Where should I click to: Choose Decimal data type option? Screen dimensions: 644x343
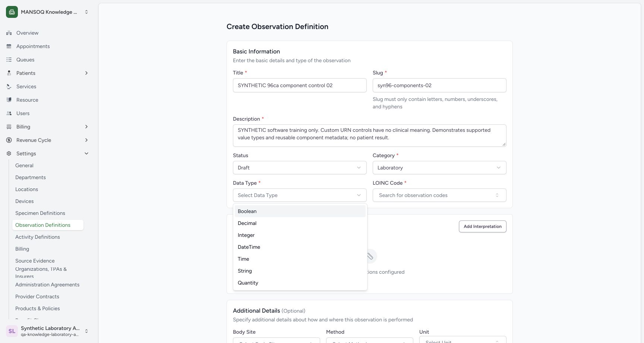[300, 223]
